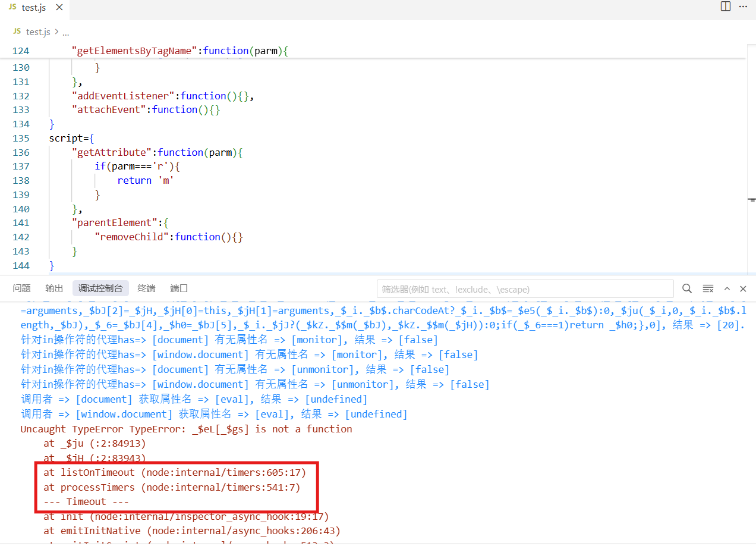Click the magnifier icon in the debug console

click(x=687, y=288)
